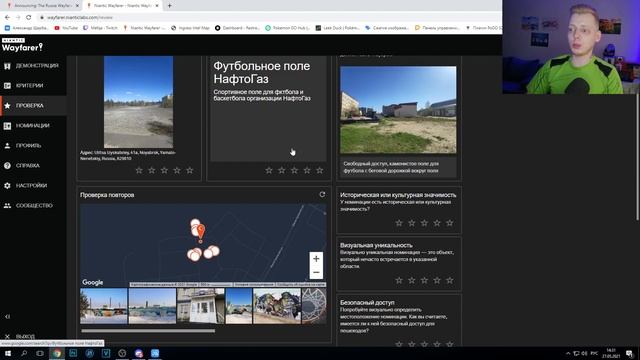Open the Windows Start menu

click(x=7, y=353)
